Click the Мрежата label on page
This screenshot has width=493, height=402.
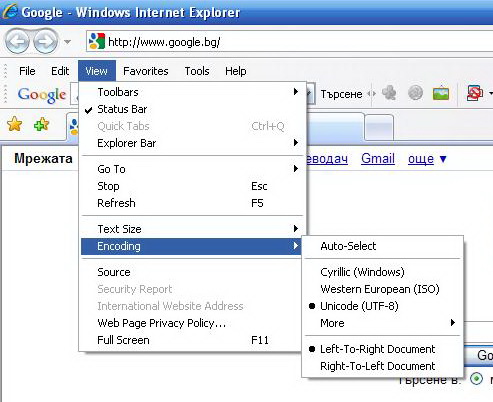(x=43, y=158)
